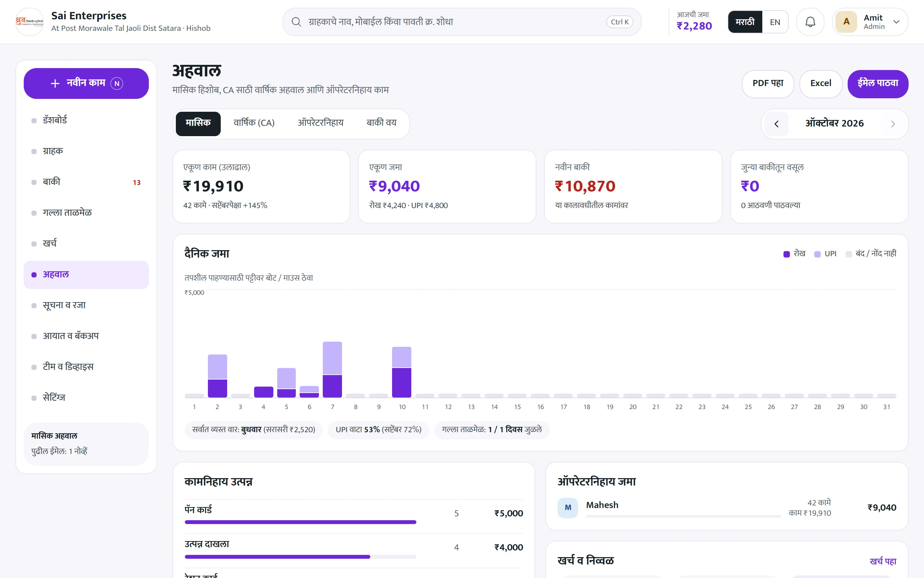The width and height of the screenshot is (924, 578).
Task: Open बाकी in sidebar
Action: coord(86,182)
